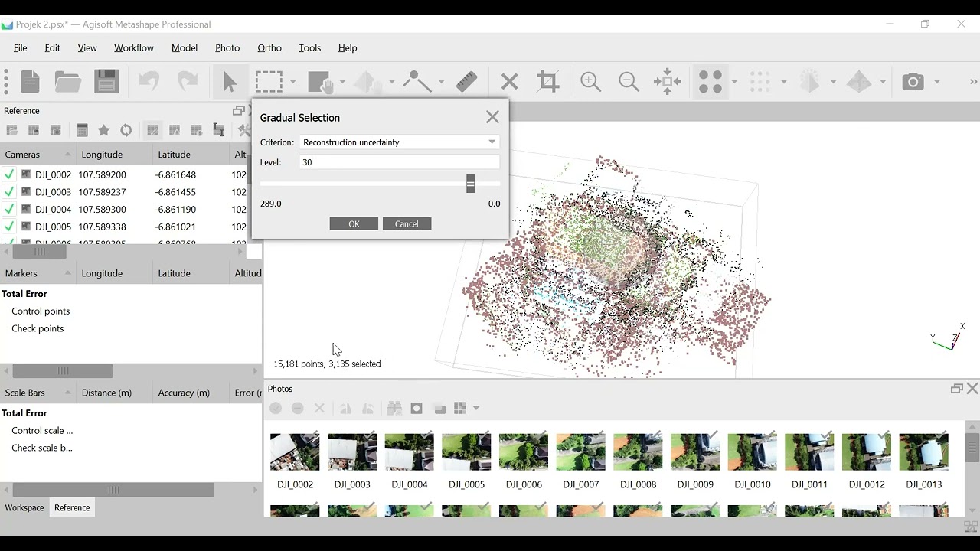Close the Photos pane
Image resolution: width=980 pixels, height=551 pixels.
click(x=972, y=389)
